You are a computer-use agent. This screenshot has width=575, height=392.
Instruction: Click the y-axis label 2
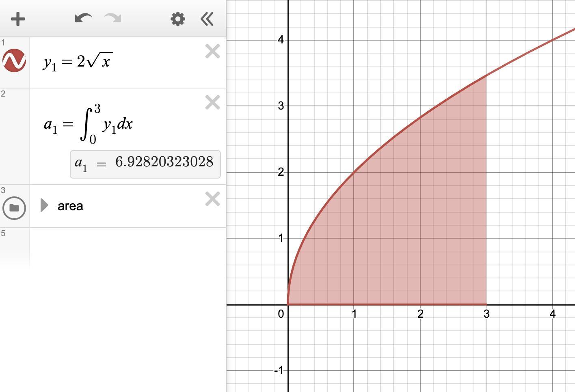(281, 172)
